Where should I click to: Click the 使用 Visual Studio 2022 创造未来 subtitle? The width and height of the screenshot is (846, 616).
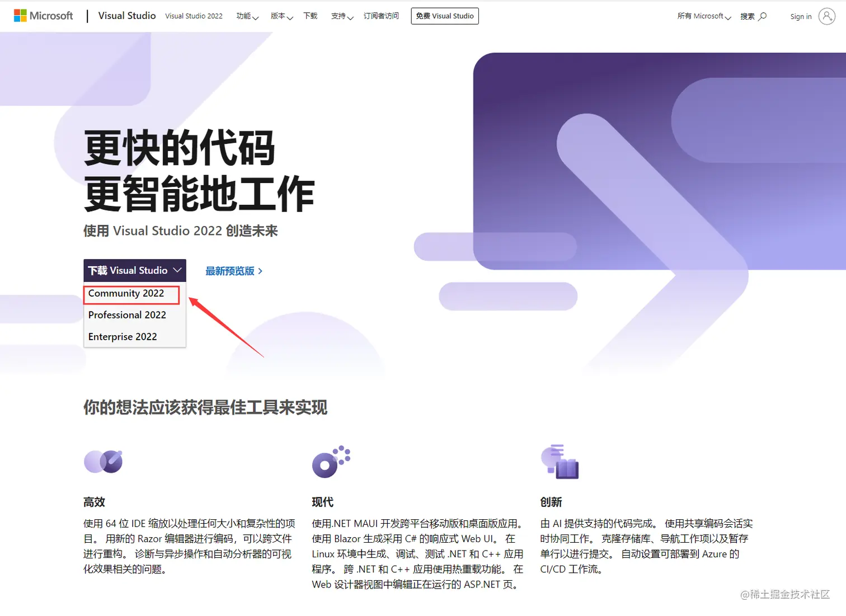pos(181,231)
